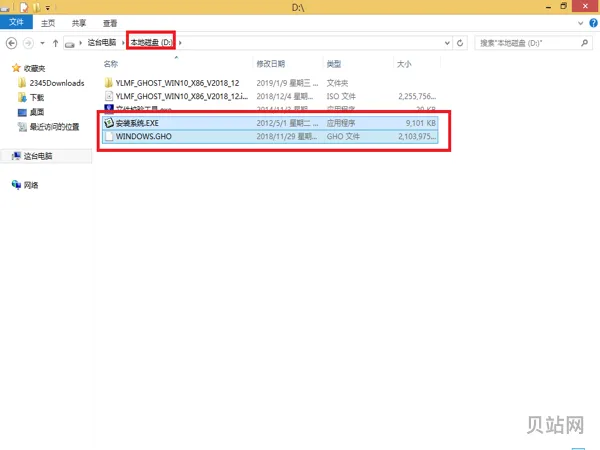This screenshot has width=600, height=450.
Task: Expand the chevron after 本地磁盘 (D:)
Action: pos(180,43)
